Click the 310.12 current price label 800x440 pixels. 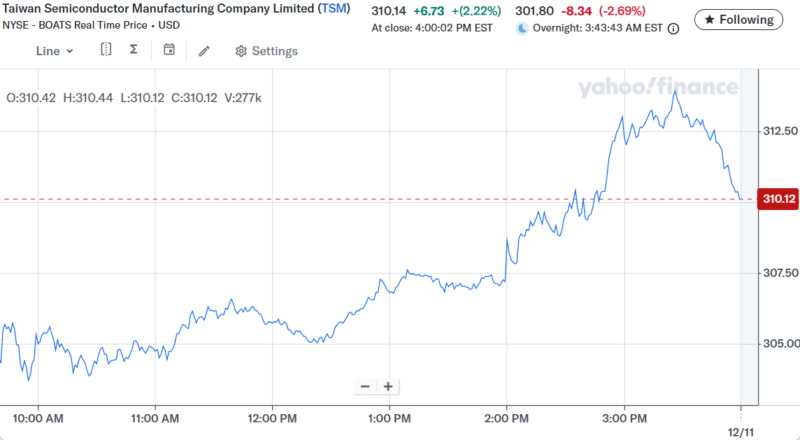pyautogui.click(x=779, y=199)
